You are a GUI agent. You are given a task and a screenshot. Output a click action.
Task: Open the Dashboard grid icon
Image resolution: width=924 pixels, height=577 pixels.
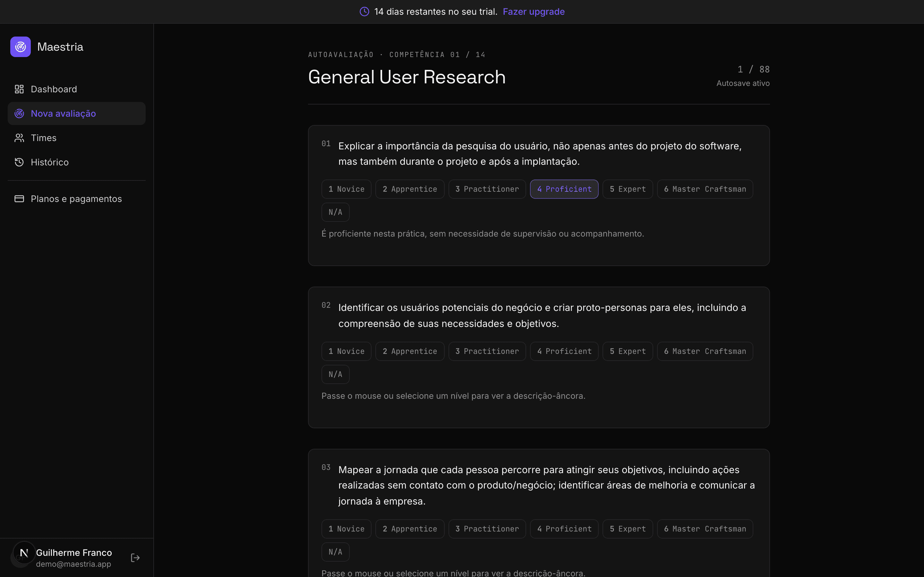(x=19, y=89)
